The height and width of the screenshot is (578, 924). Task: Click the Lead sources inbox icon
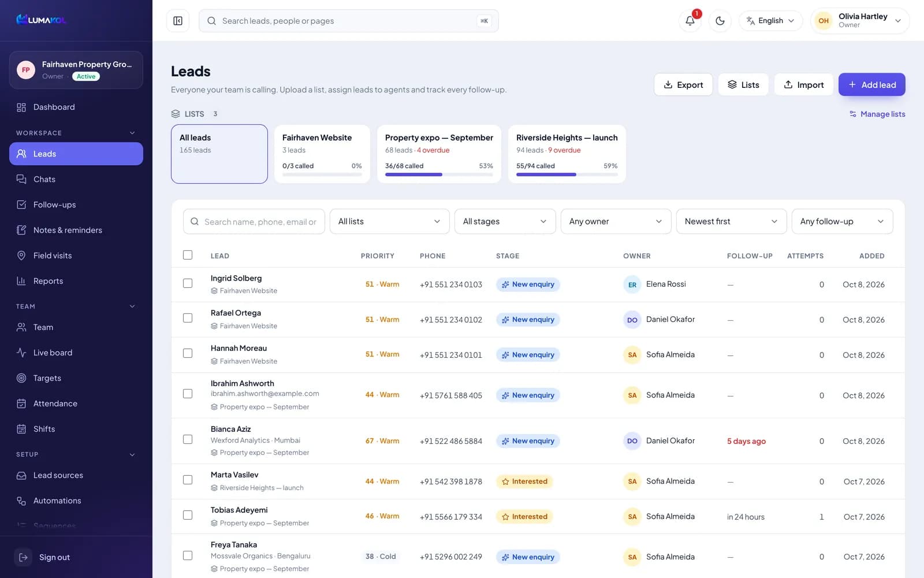[x=21, y=475]
